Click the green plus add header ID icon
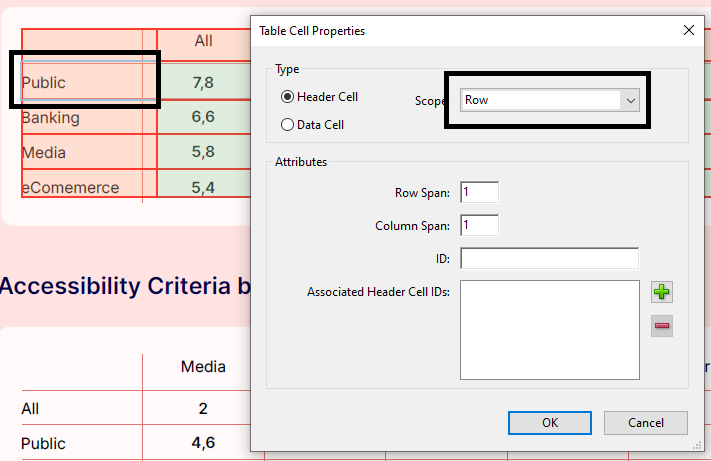The width and height of the screenshot is (711, 461). pos(661,292)
